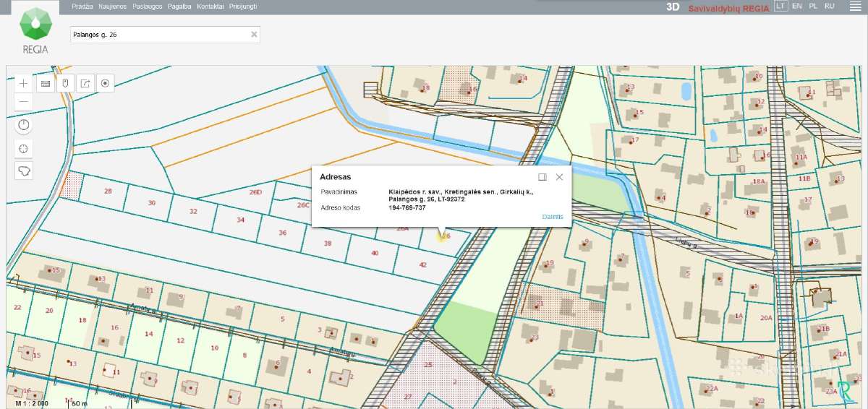Select the place marker tool
Image resolution: width=868 pixels, height=409 pixels.
click(65, 84)
